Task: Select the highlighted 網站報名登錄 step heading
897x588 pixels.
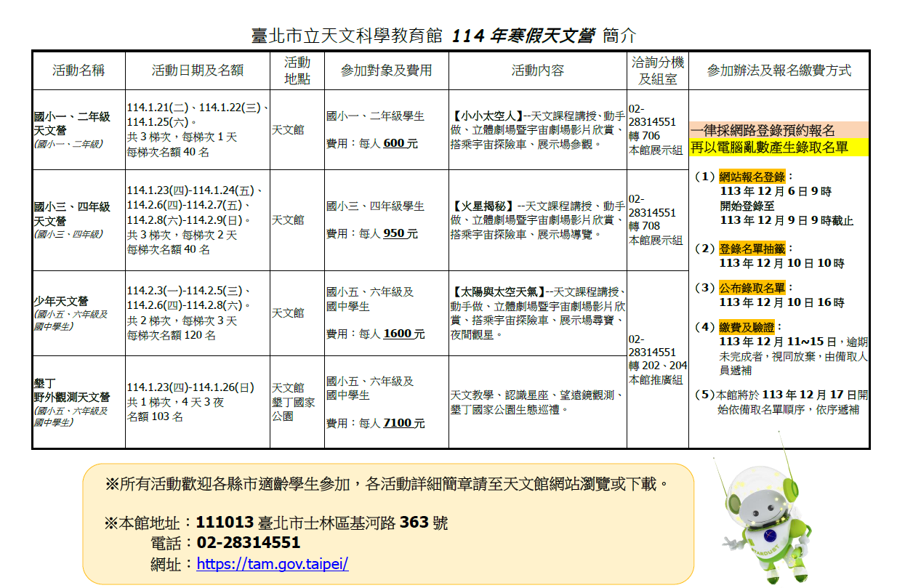Action: coord(752,177)
